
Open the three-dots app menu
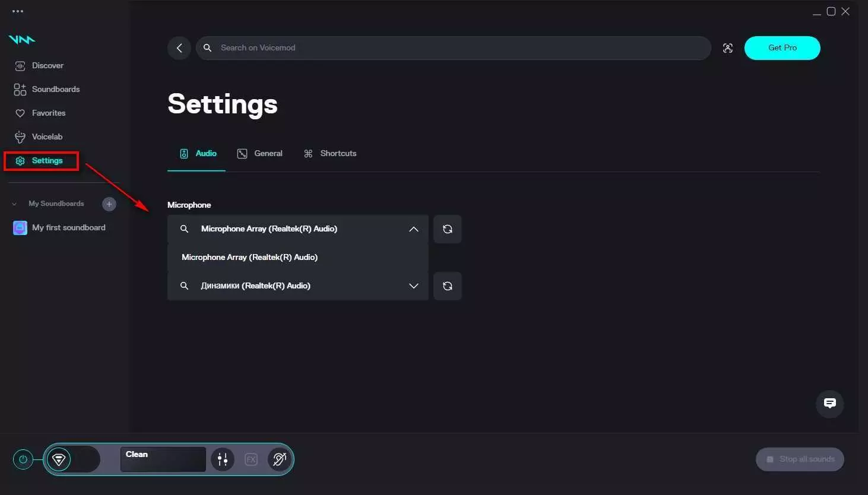tap(18, 11)
